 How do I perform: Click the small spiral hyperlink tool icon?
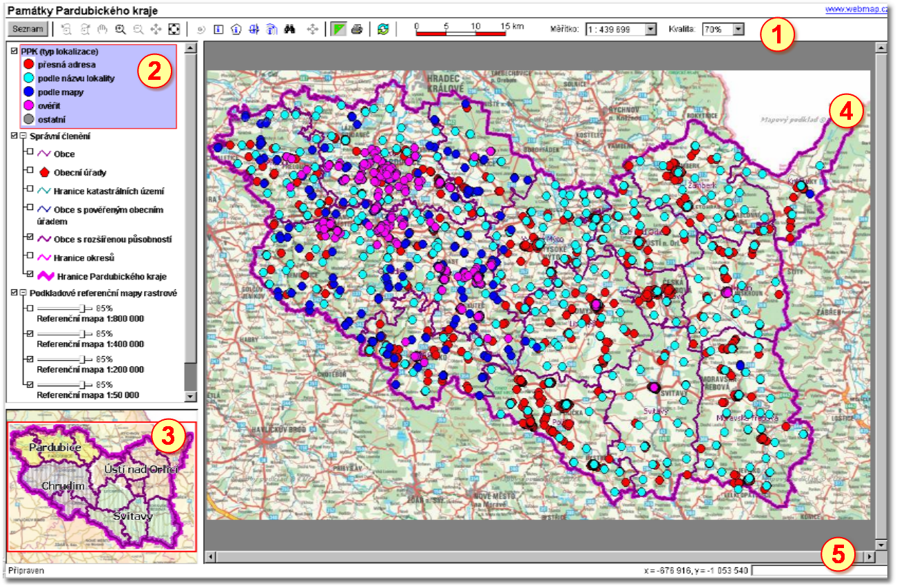click(x=200, y=30)
